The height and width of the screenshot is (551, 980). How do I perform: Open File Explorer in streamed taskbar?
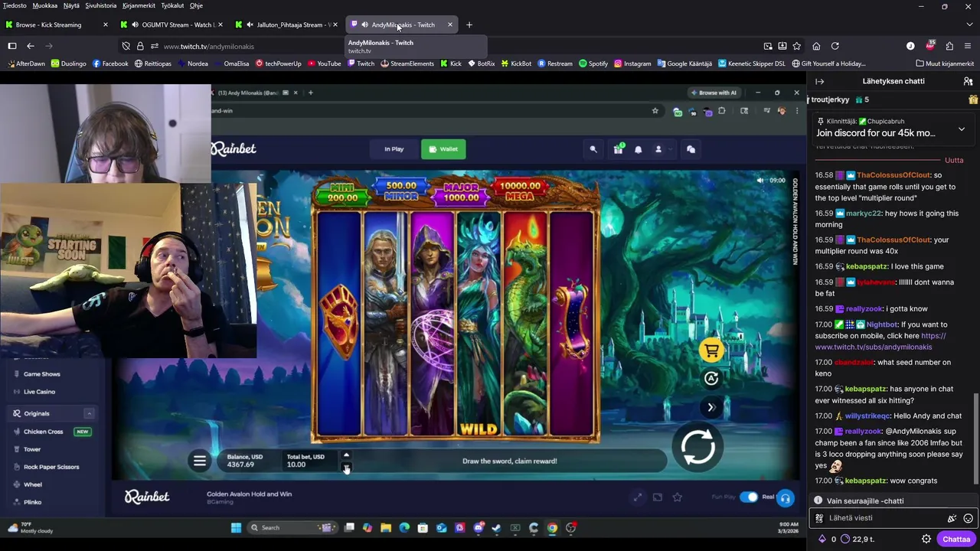click(x=386, y=527)
